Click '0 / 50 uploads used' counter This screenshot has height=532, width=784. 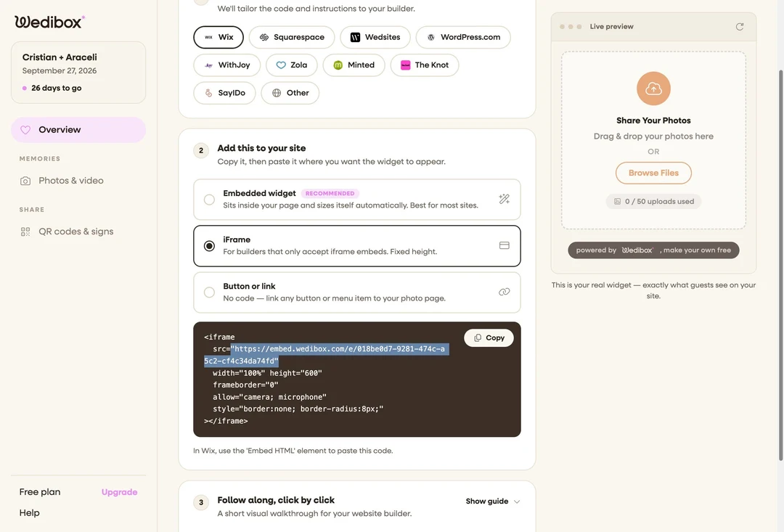pyautogui.click(x=653, y=202)
